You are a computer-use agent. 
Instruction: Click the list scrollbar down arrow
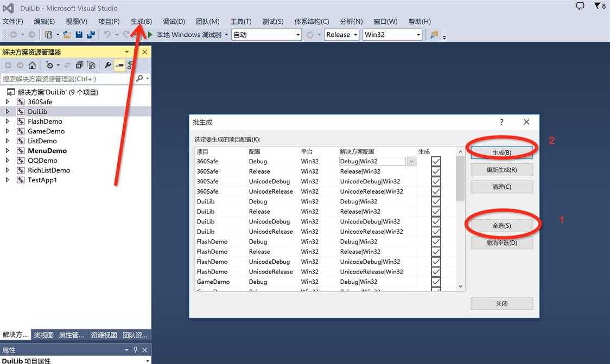tap(460, 286)
